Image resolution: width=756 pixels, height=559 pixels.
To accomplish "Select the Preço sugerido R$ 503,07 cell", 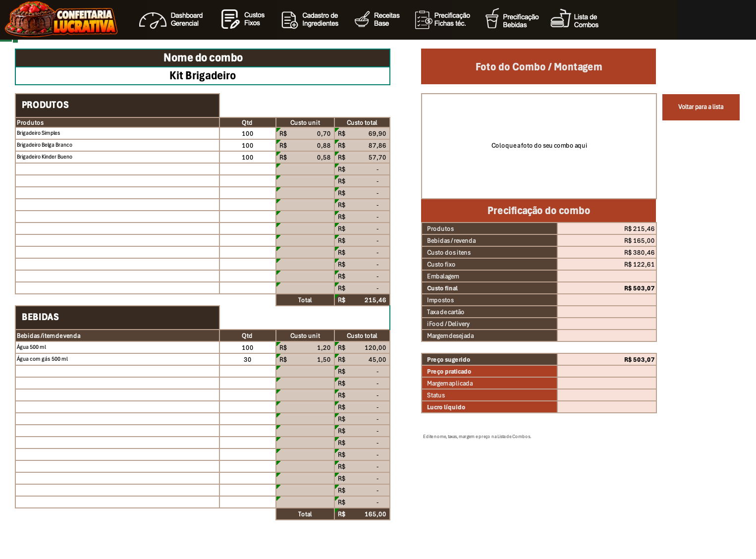I will [x=607, y=359].
